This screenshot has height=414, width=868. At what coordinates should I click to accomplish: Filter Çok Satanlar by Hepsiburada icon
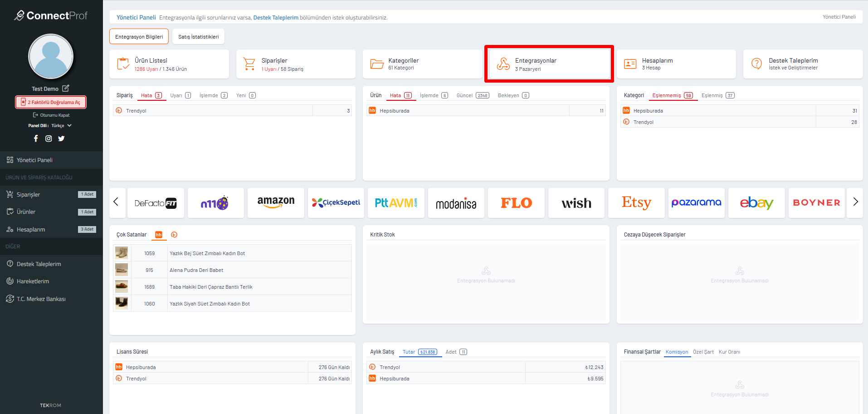pyautogui.click(x=159, y=235)
